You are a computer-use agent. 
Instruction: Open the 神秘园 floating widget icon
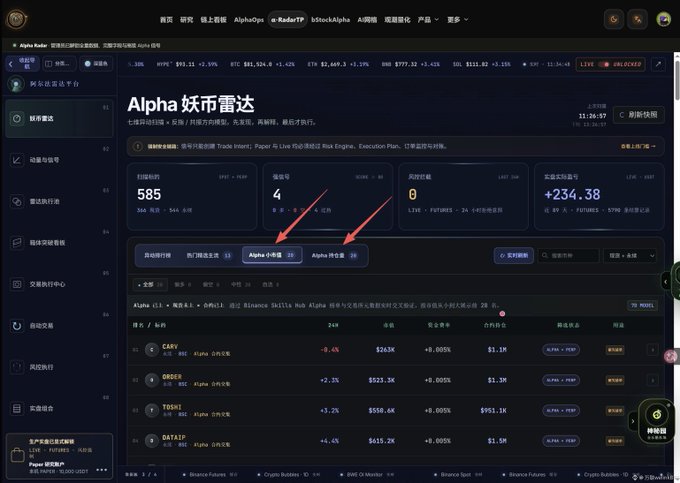point(657,414)
